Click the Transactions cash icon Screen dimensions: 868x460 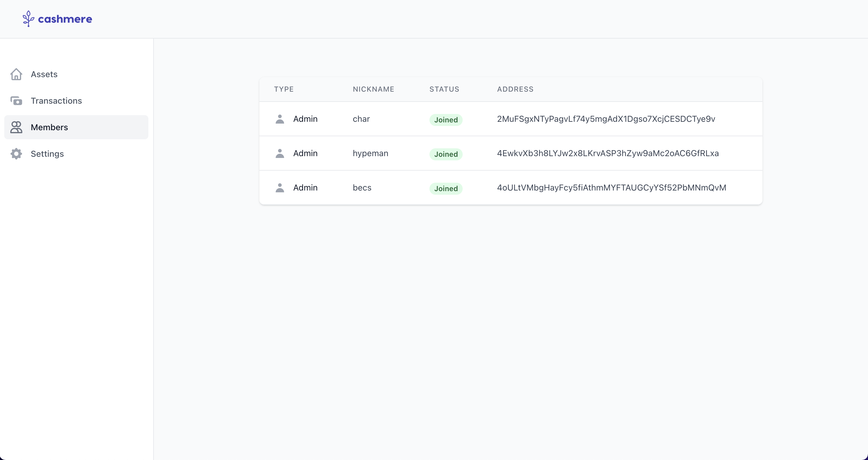pos(16,101)
